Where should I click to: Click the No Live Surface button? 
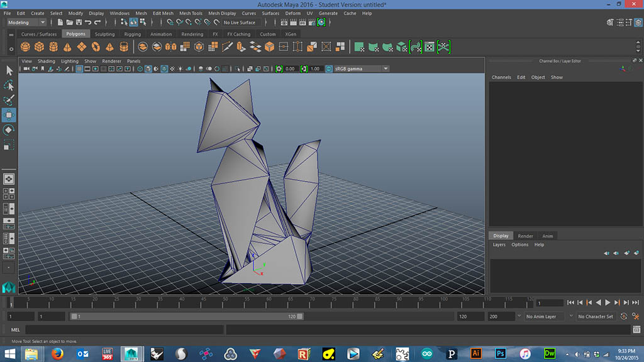click(x=239, y=23)
